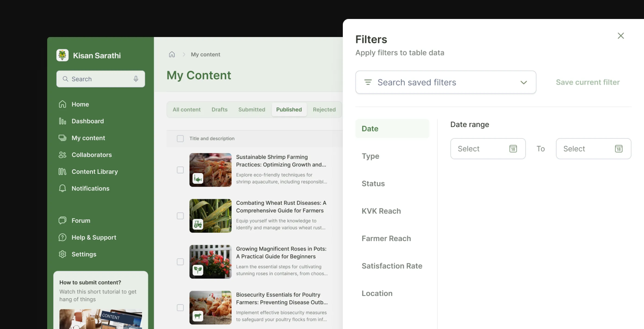Select the Date filter category
This screenshot has height=329, width=644.
[392, 128]
